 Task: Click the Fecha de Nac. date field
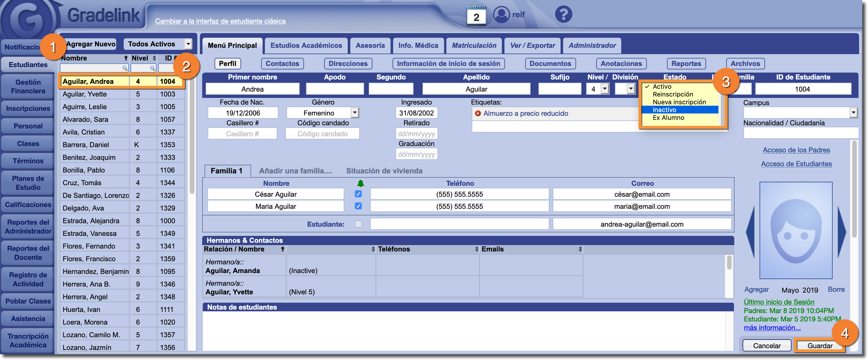point(243,113)
